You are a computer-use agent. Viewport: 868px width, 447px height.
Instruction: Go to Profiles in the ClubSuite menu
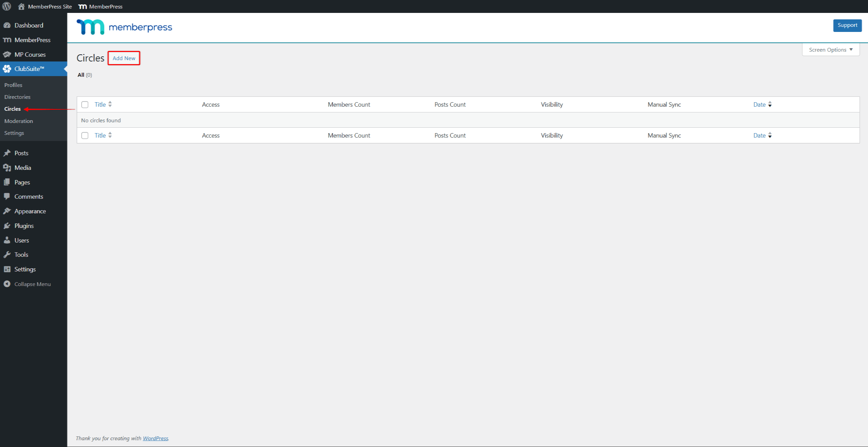[x=13, y=85]
